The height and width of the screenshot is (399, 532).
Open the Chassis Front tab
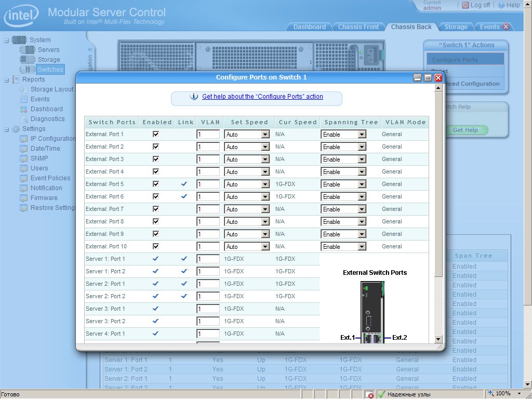click(358, 27)
